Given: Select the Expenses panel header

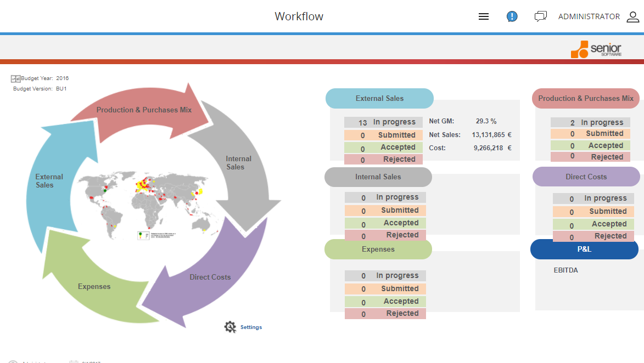Looking at the screenshot, I should pos(378,249).
